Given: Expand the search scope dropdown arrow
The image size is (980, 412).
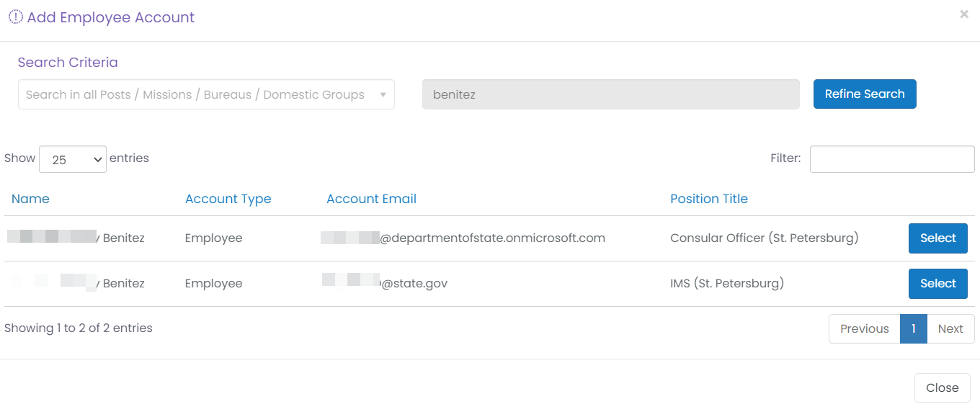Looking at the screenshot, I should click(x=383, y=95).
